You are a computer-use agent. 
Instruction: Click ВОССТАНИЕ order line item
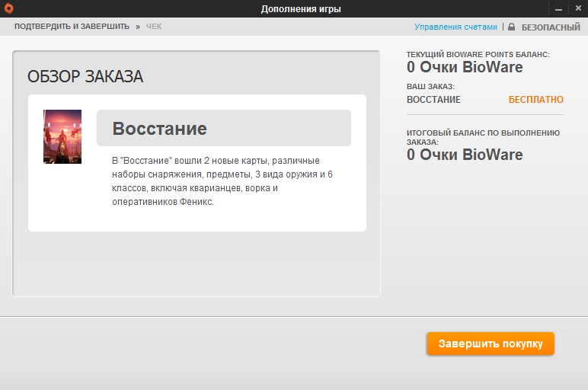(x=433, y=99)
